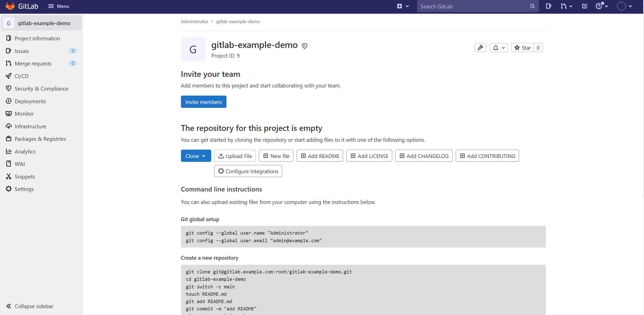644x315 pixels.
Task: Click the Snippets scissors icon
Action: [9, 176]
